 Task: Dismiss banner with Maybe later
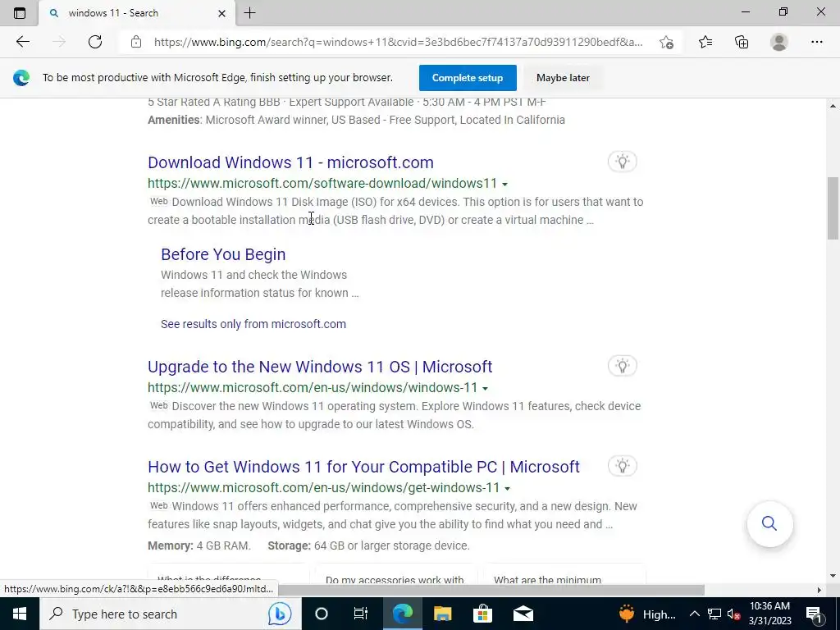(563, 78)
